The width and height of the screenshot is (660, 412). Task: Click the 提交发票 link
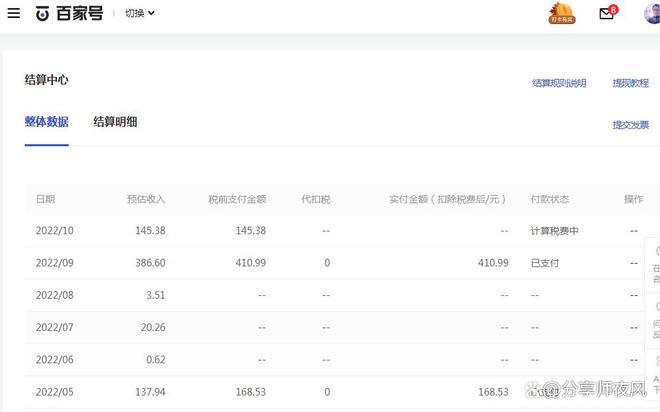click(630, 125)
